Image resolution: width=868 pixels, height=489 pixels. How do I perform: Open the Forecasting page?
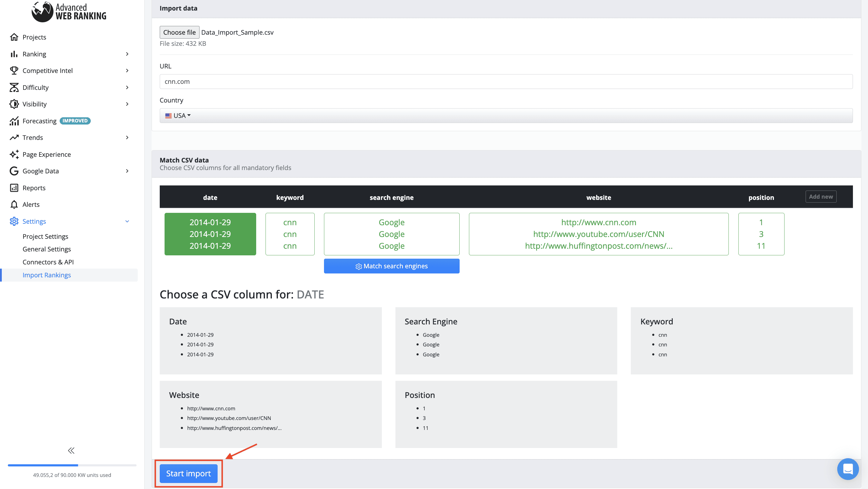click(39, 121)
